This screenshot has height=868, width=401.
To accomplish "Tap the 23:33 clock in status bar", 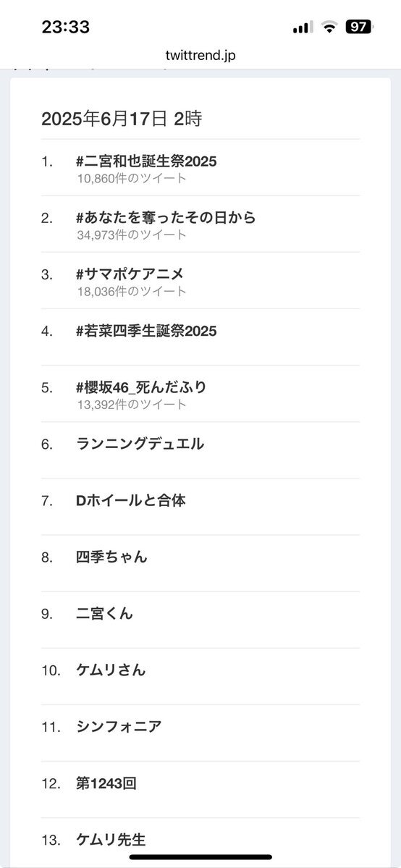I will [65, 27].
